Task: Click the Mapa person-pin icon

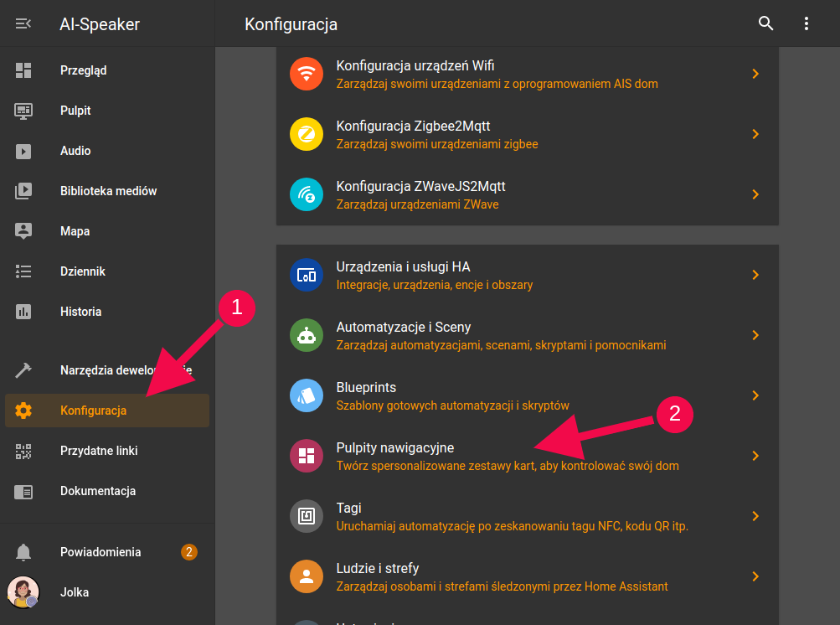Action: click(x=23, y=231)
